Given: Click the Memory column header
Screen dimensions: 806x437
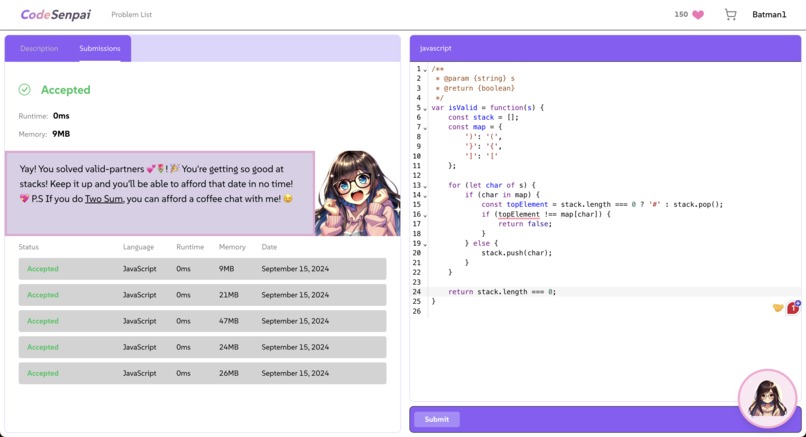Looking at the screenshot, I should [232, 247].
